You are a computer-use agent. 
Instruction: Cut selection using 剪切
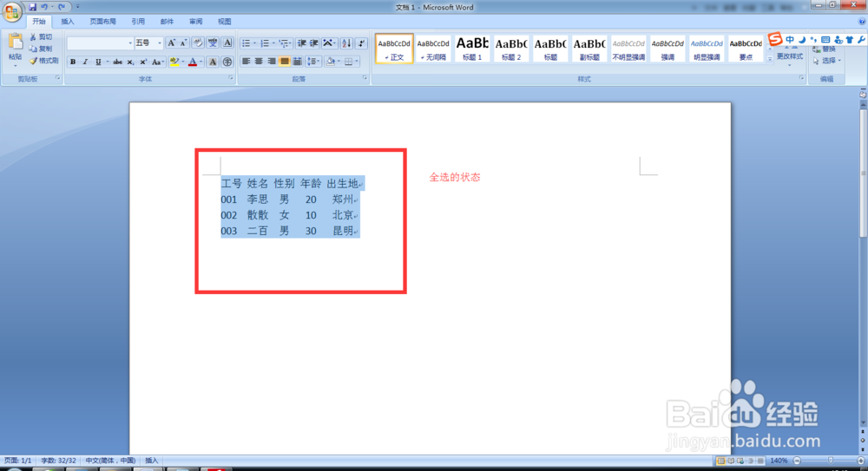pyautogui.click(x=42, y=36)
